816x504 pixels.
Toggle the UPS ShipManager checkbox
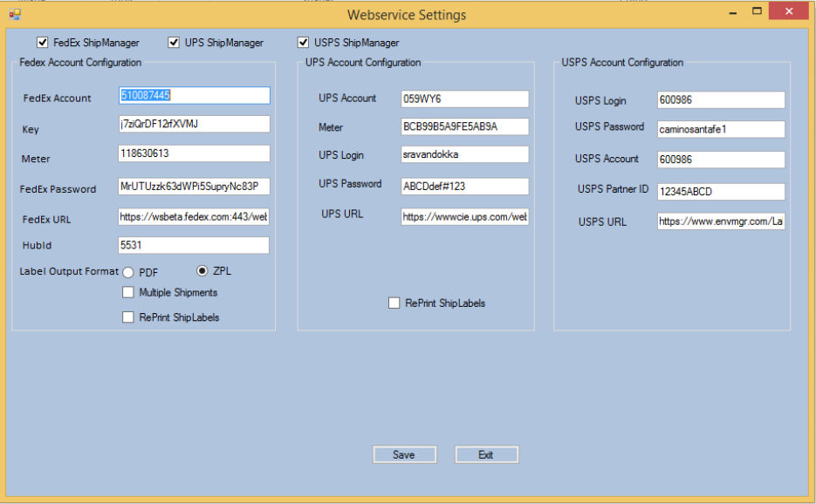pyautogui.click(x=174, y=42)
